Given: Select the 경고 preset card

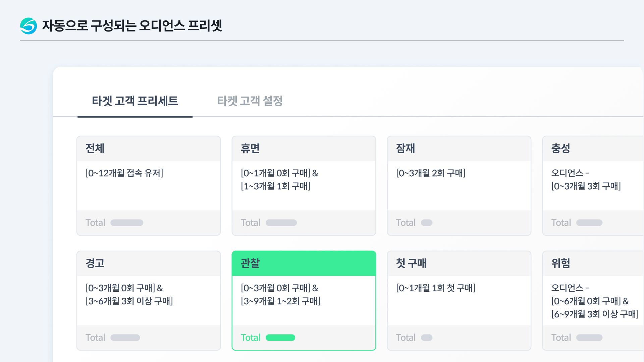Looking at the screenshot, I should point(149,300).
